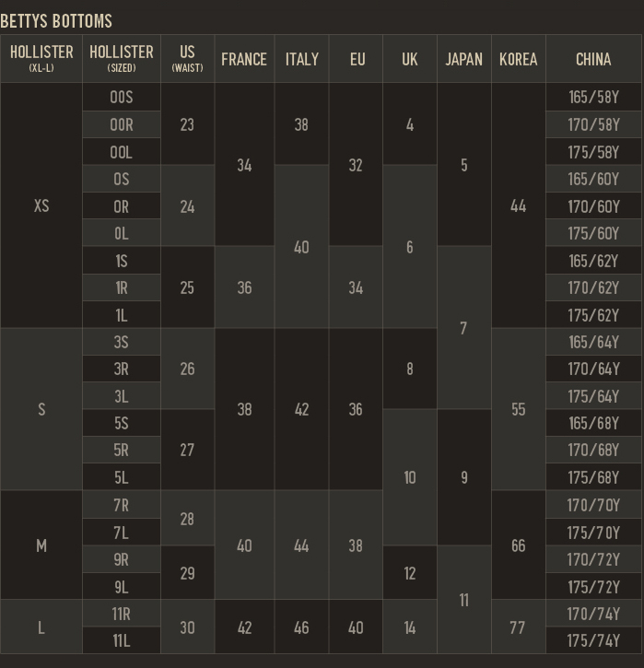Select the Hollister XS size cell
The image size is (644, 668).
pyautogui.click(x=41, y=205)
